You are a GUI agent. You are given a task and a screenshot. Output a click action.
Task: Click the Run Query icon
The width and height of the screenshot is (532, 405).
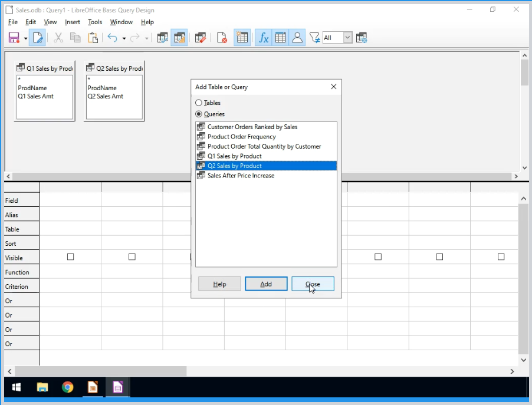click(163, 38)
